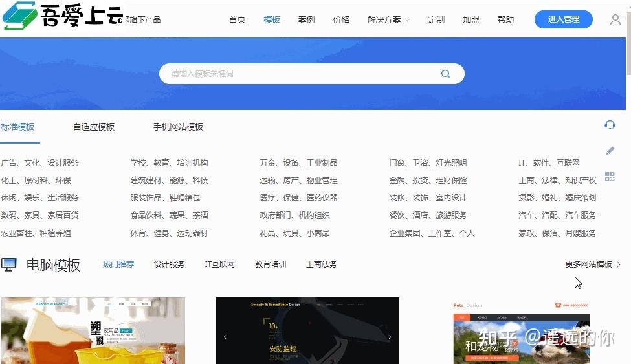
Task: Open the customer service headset icon
Action: click(x=610, y=125)
